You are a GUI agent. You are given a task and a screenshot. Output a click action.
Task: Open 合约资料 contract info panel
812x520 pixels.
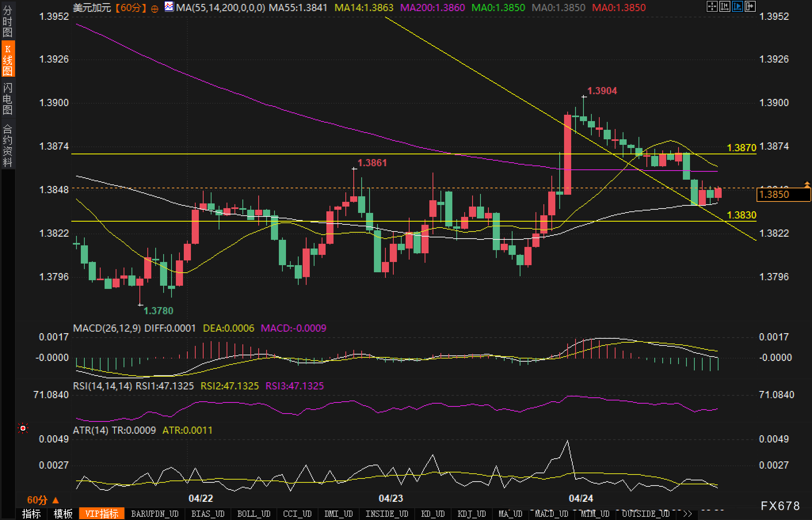pyautogui.click(x=8, y=145)
